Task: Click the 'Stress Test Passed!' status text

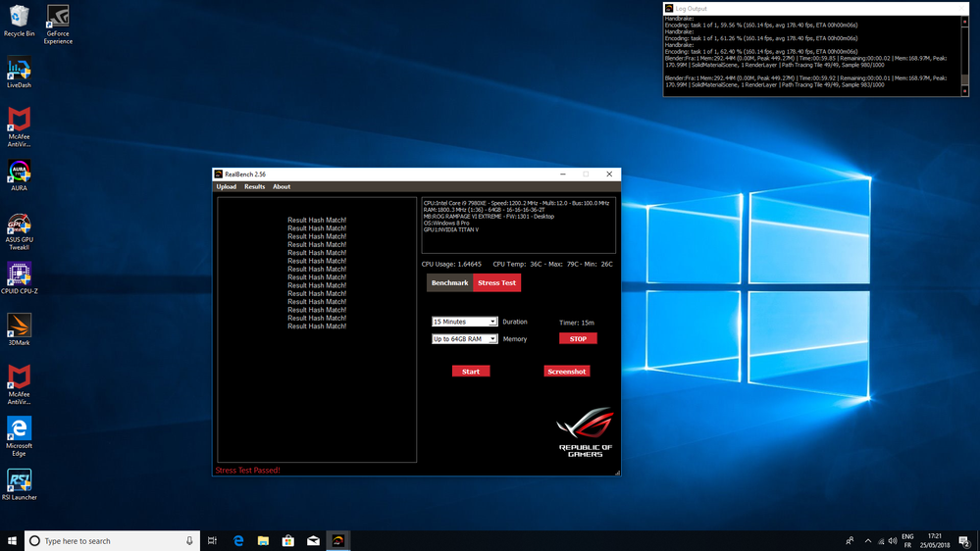Action: tap(247, 471)
